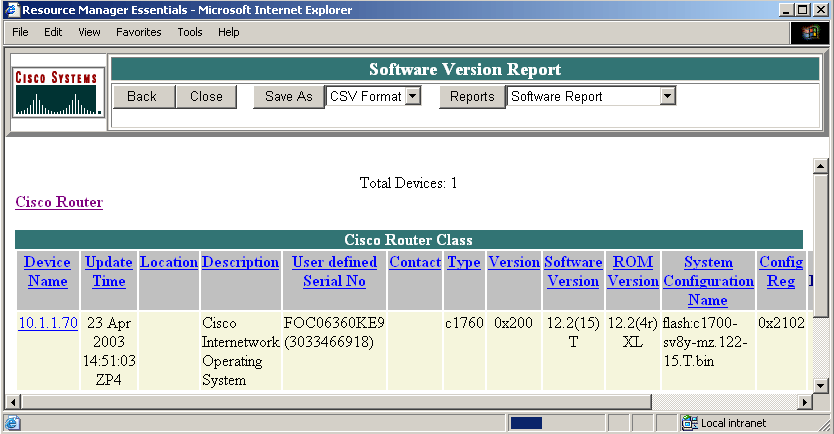Click the Local intranet zone icon
Image resolution: width=834 pixels, height=434 pixels.
click(x=689, y=423)
